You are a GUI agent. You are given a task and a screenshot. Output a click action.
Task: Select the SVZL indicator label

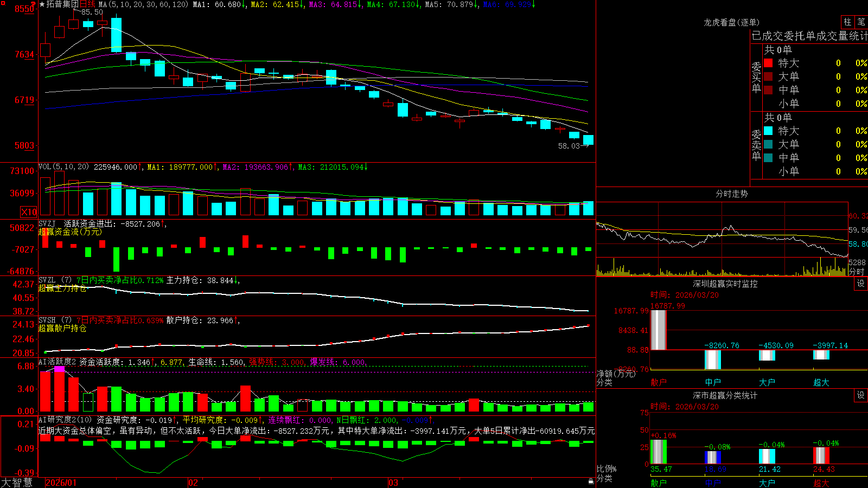[x=47, y=280]
